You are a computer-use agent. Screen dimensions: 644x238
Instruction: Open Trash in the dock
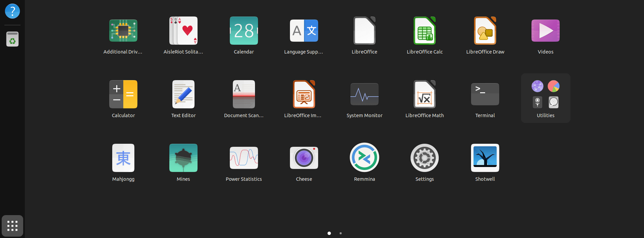12,39
